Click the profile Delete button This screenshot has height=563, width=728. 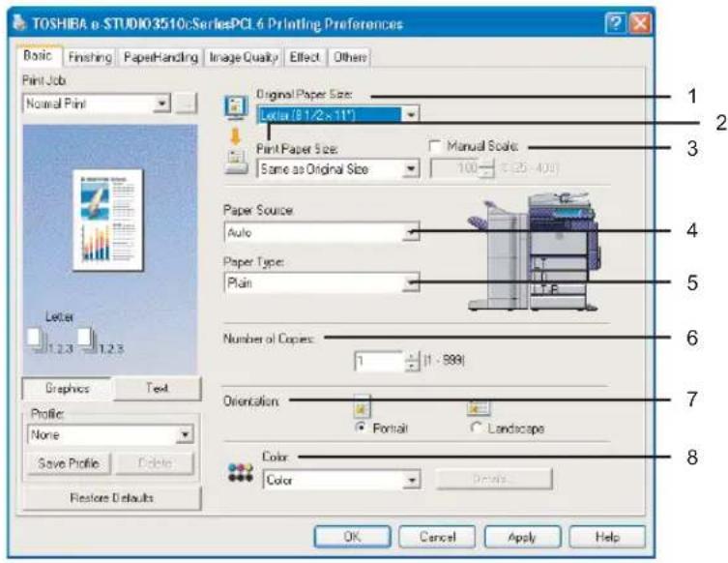(155, 463)
